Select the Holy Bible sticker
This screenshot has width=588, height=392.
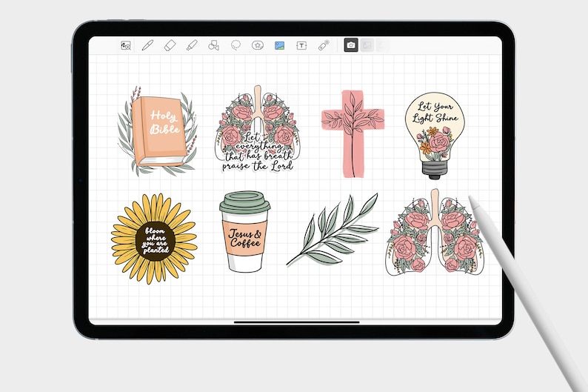tap(158, 131)
